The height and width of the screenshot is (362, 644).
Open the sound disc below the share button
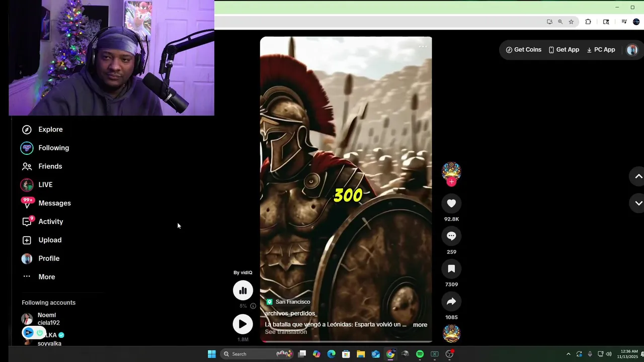click(451, 333)
